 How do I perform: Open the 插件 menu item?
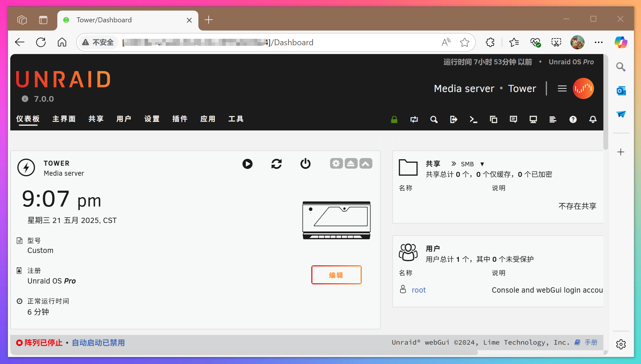[180, 119]
